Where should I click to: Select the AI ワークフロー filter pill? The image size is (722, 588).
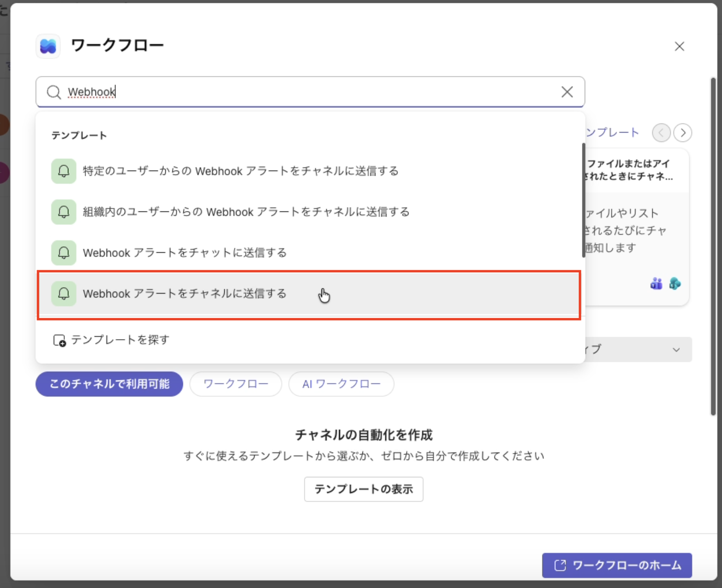point(342,384)
